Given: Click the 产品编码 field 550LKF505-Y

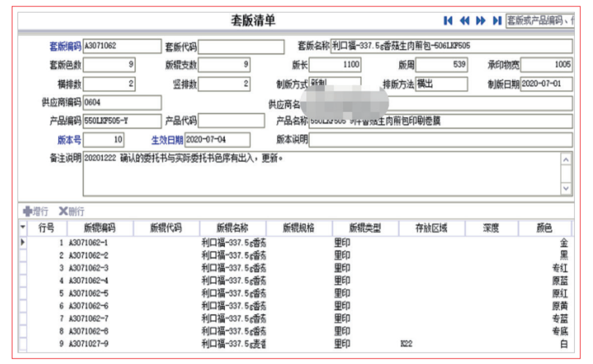Looking at the screenshot, I should click(x=122, y=121).
